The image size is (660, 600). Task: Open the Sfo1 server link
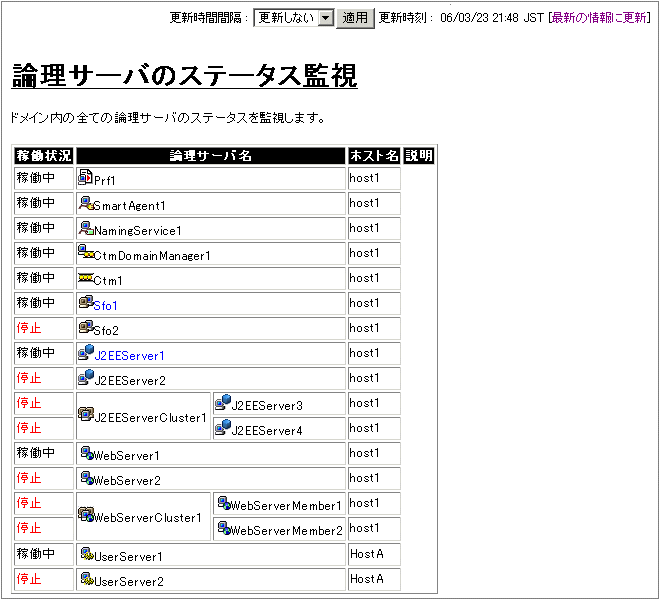click(x=105, y=306)
